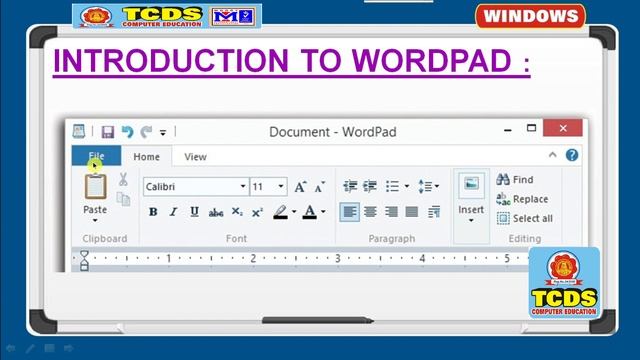Screen dimensions: 640x360
Task: Click the Find button
Action: pyautogui.click(x=515, y=180)
